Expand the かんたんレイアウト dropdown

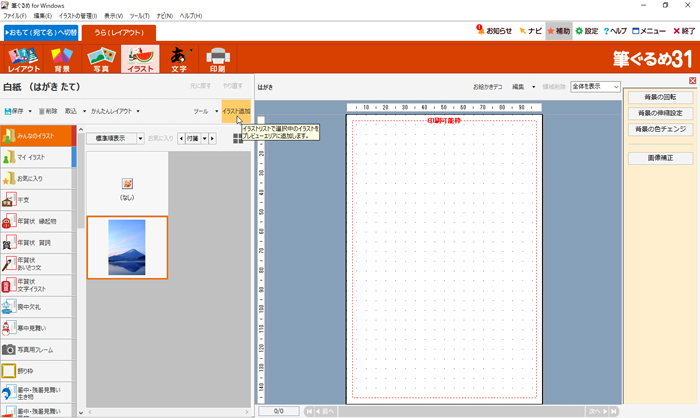click(114, 111)
